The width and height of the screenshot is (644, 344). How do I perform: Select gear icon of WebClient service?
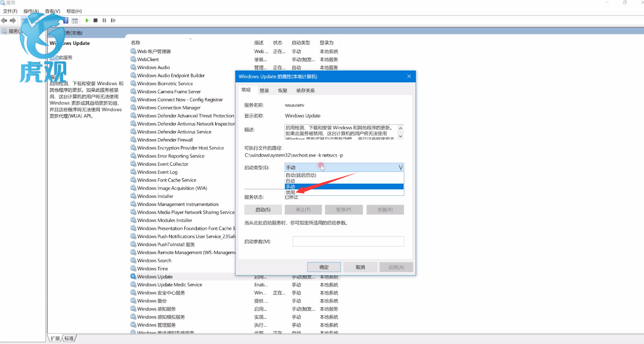point(133,59)
